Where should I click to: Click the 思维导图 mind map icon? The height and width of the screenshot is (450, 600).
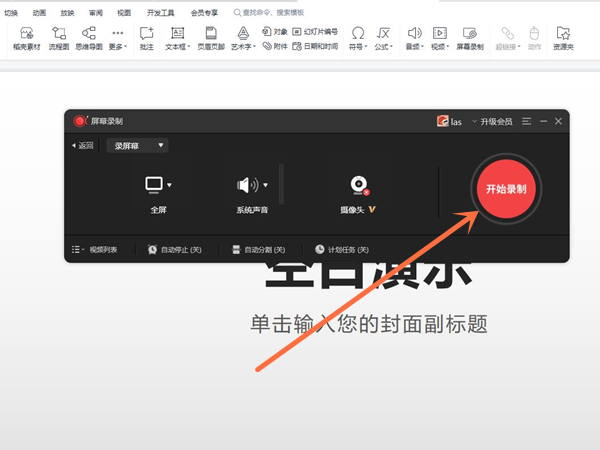tap(89, 38)
